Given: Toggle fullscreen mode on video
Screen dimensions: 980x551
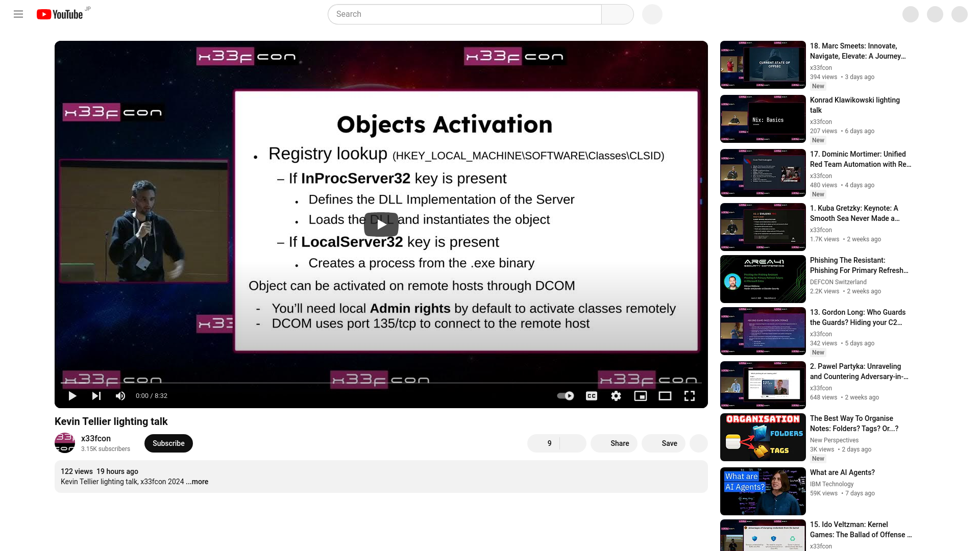Looking at the screenshot, I should click(689, 395).
